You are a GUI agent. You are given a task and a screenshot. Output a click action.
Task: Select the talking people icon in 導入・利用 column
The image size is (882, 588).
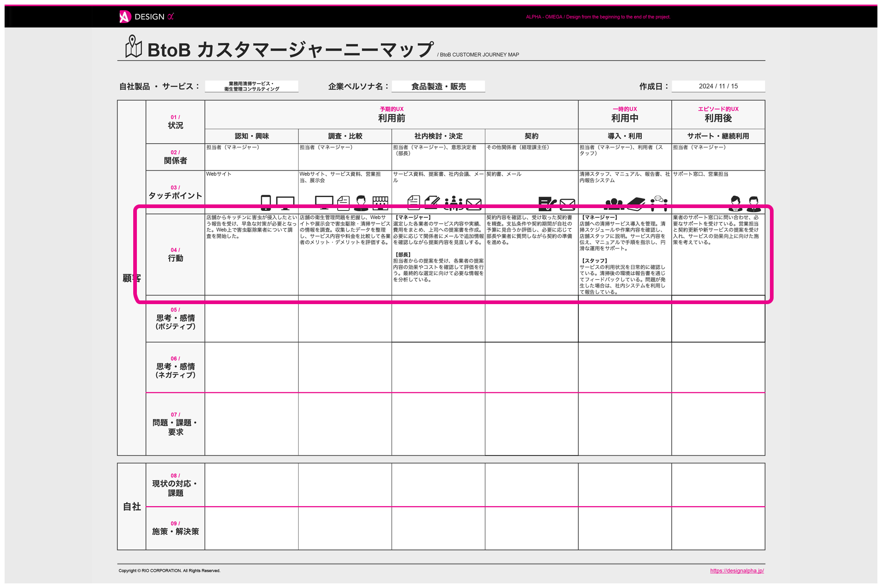pyautogui.click(x=659, y=203)
